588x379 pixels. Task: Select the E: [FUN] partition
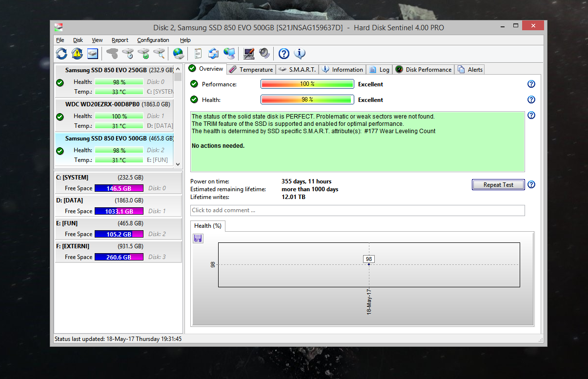pyautogui.click(x=118, y=229)
